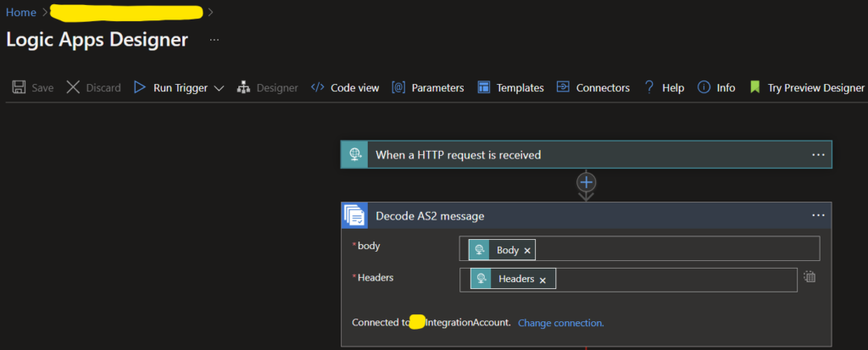Browse the Templates gallery
This screenshot has width=868, height=350.
[510, 87]
